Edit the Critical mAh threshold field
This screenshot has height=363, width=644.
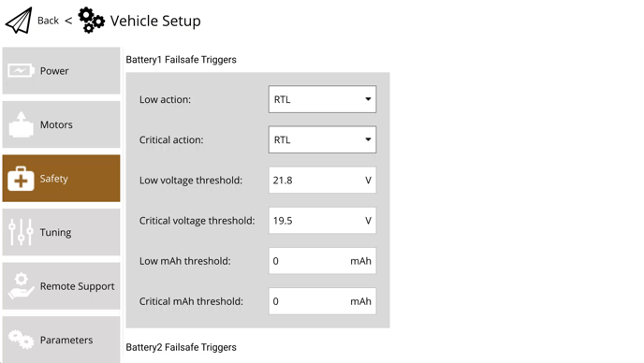pos(322,301)
